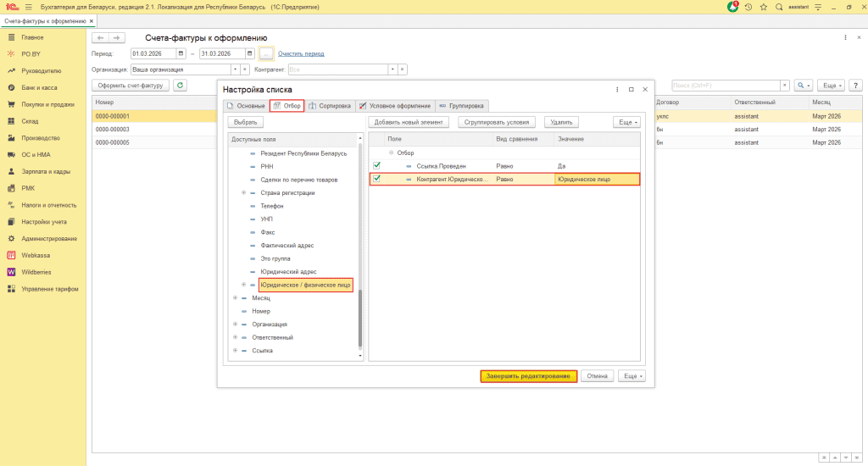Click the help question mark button

click(x=855, y=86)
